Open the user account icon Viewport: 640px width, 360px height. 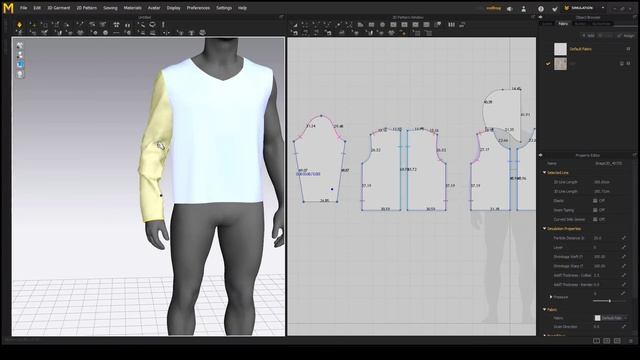pos(524,9)
